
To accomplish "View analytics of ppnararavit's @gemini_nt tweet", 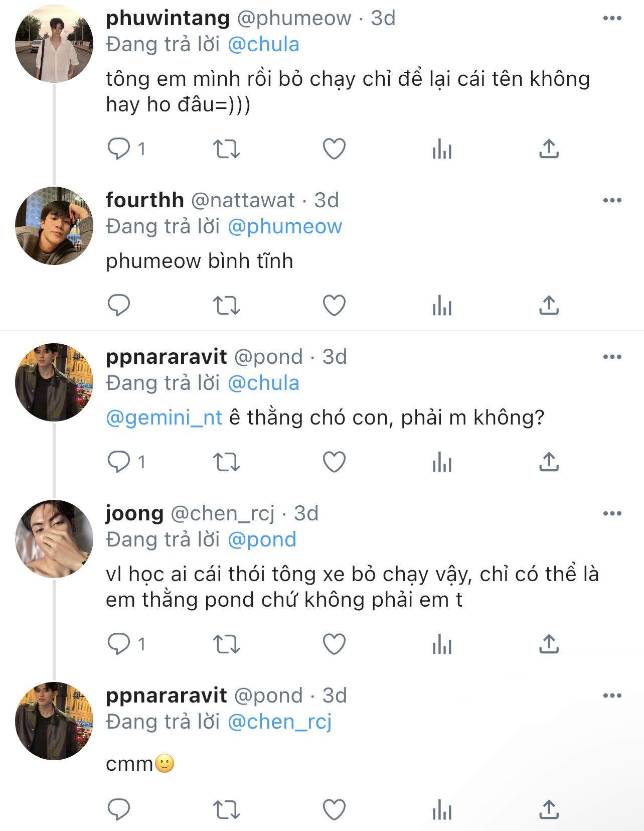I will pyautogui.click(x=442, y=462).
